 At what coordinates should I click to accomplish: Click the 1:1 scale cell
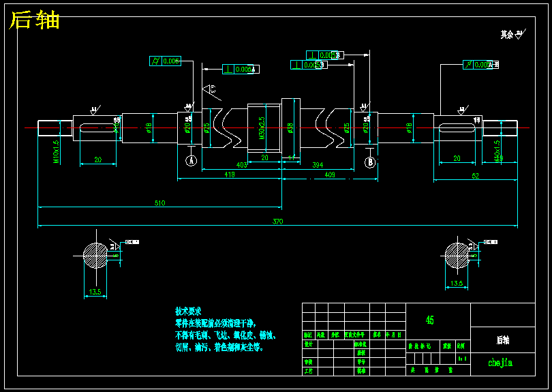coord(463,359)
